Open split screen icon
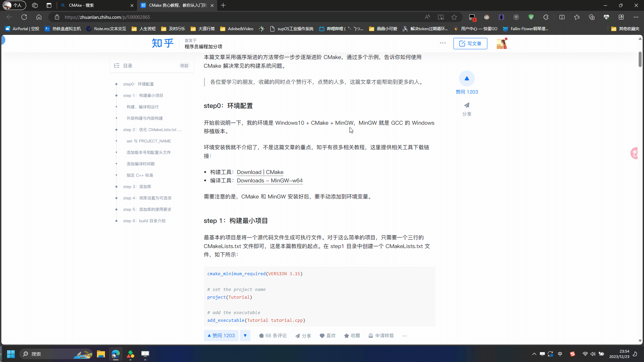The width and height of the screenshot is (644, 362). click(x=562, y=17)
